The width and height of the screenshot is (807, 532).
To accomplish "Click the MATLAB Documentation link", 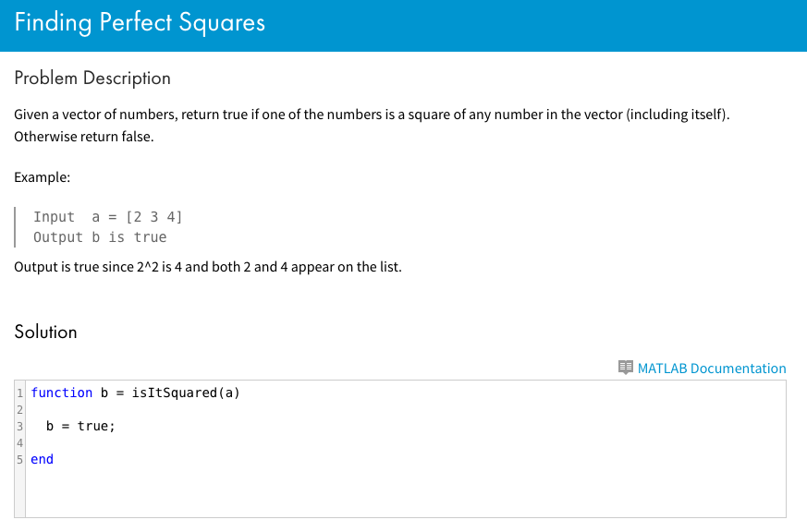I will [x=712, y=368].
